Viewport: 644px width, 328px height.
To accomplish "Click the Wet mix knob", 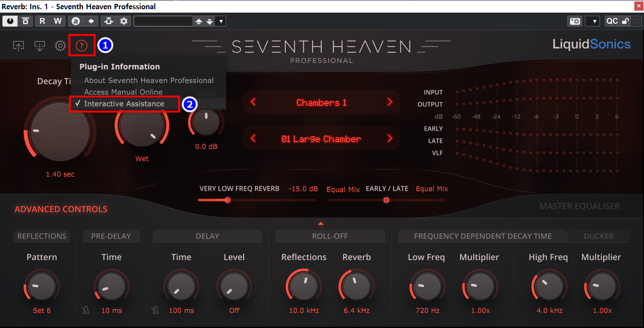I will 142,125.
